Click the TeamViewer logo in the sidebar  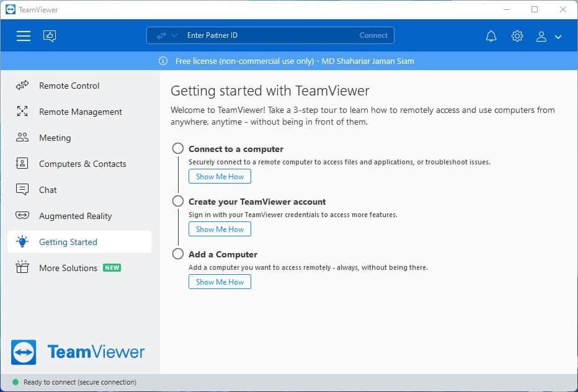[78, 352]
